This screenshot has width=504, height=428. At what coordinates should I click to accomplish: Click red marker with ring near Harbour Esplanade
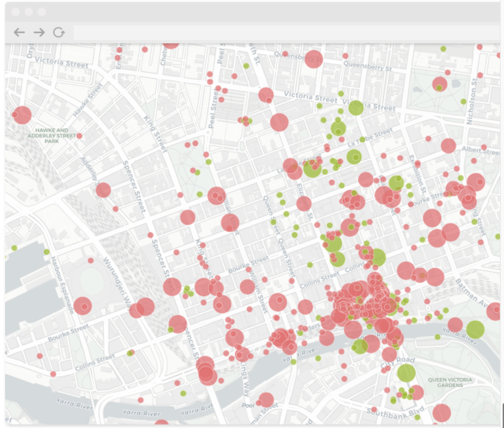(82, 306)
